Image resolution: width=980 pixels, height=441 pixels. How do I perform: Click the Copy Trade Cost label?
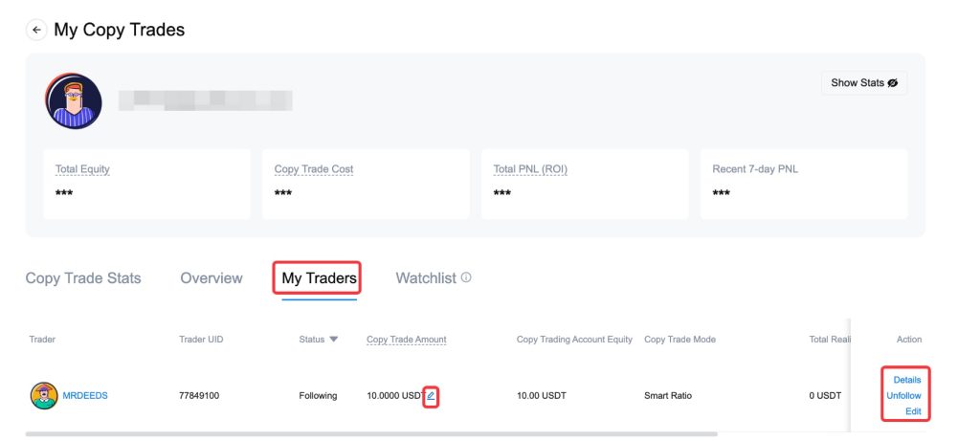(314, 169)
